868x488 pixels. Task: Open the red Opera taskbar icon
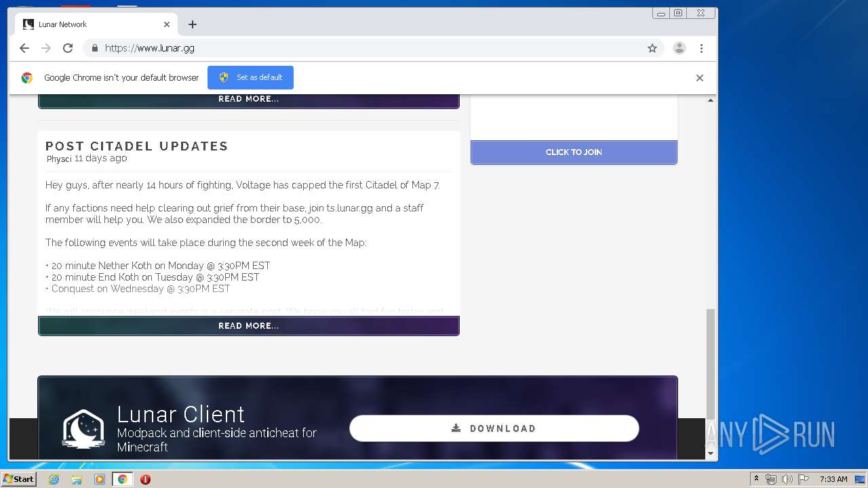(x=145, y=479)
